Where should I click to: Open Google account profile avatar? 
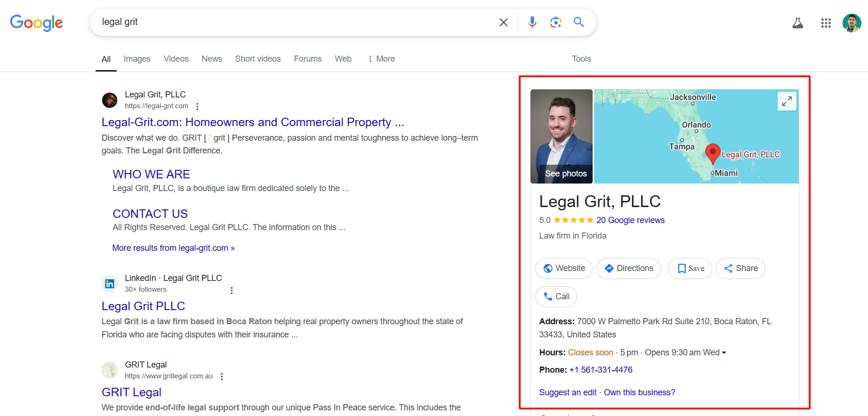coord(852,23)
